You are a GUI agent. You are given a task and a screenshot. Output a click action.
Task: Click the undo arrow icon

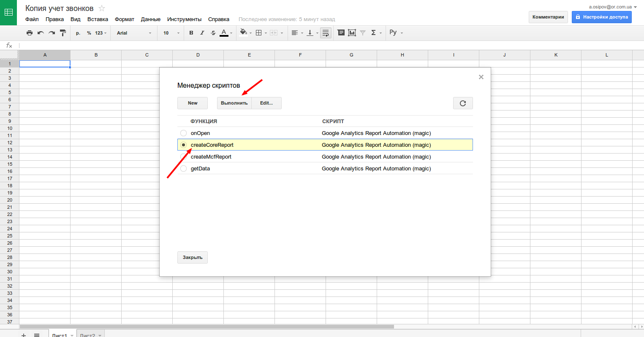click(41, 33)
